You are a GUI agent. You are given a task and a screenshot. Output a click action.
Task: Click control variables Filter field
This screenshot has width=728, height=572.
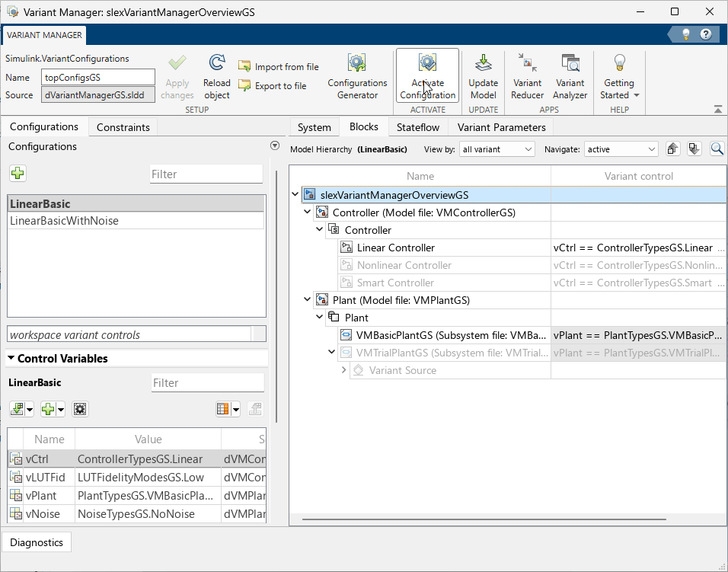pyautogui.click(x=208, y=383)
